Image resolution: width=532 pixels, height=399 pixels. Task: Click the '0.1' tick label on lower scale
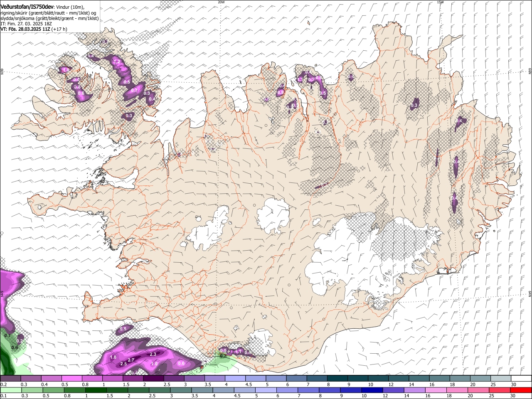point(4,396)
